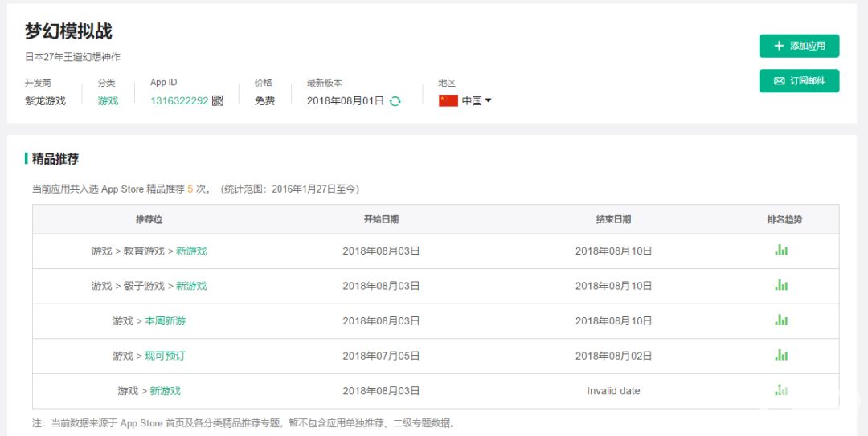Viewport: 868px width, 436px height.
Task: Click the 结束日期 column header
Action: [613, 219]
